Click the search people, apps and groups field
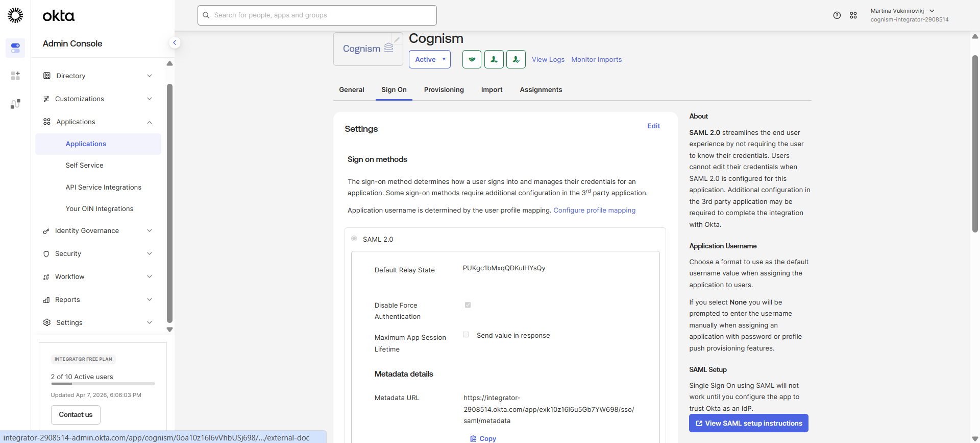Viewport: 980px width, 443px height. click(317, 15)
